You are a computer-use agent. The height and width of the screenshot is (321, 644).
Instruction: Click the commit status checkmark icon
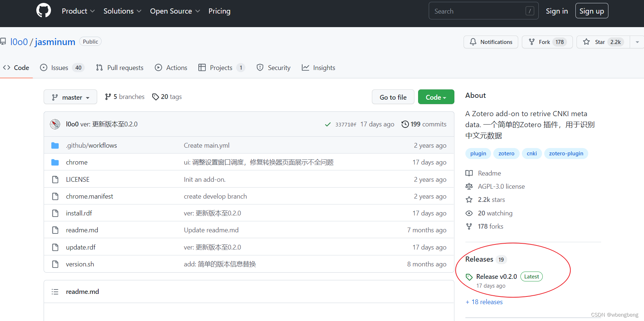[328, 125]
